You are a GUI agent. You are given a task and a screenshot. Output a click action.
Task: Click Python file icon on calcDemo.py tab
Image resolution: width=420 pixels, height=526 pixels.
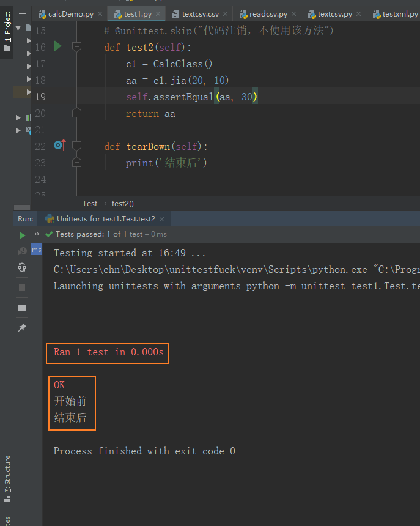click(x=42, y=14)
